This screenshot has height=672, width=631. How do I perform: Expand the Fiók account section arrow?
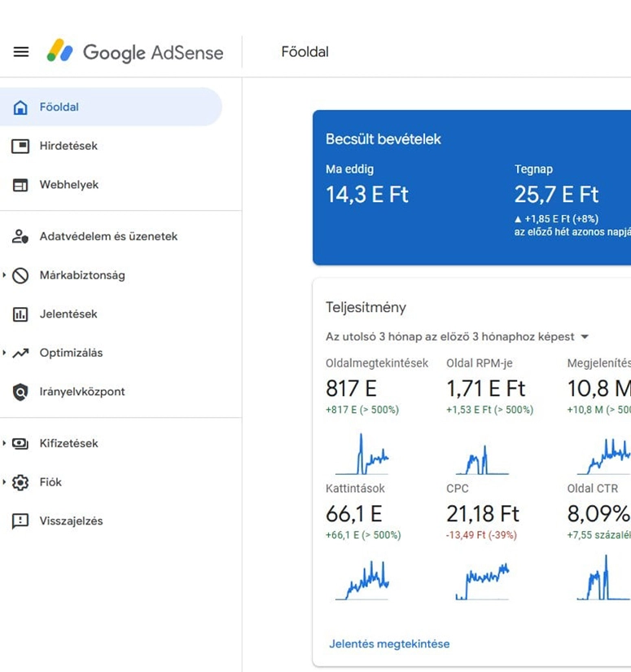(4, 482)
